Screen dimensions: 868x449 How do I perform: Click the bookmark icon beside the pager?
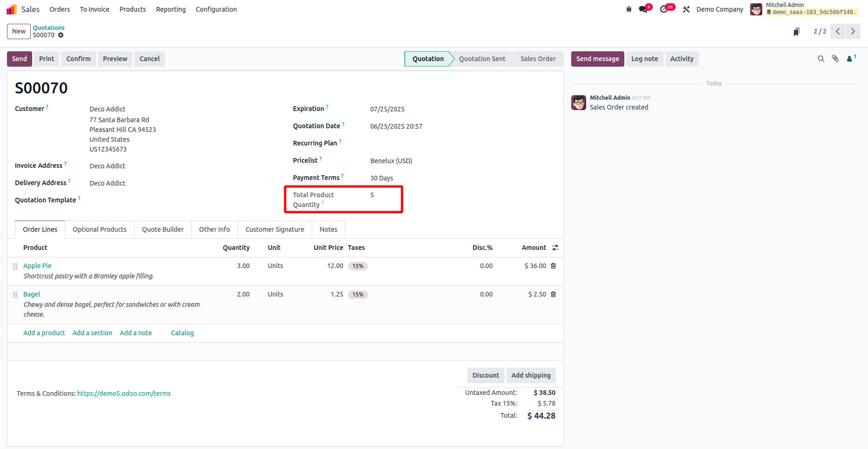(x=797, y=32)
